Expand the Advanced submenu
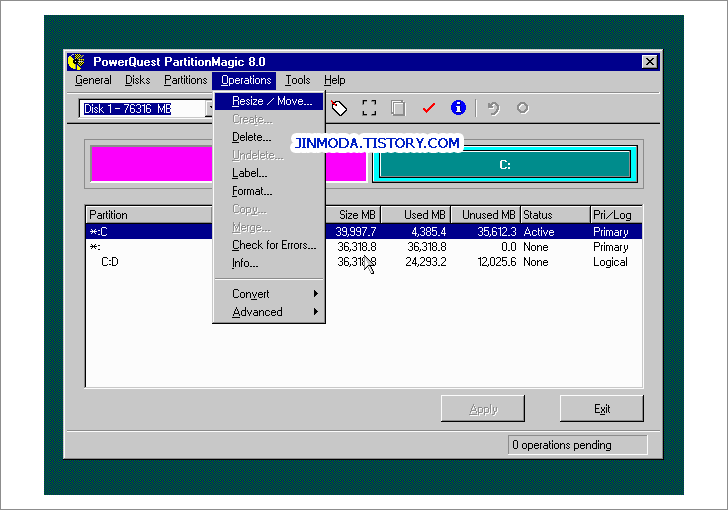The height and width of the screenshot is (510, 728). click(269, 312)
